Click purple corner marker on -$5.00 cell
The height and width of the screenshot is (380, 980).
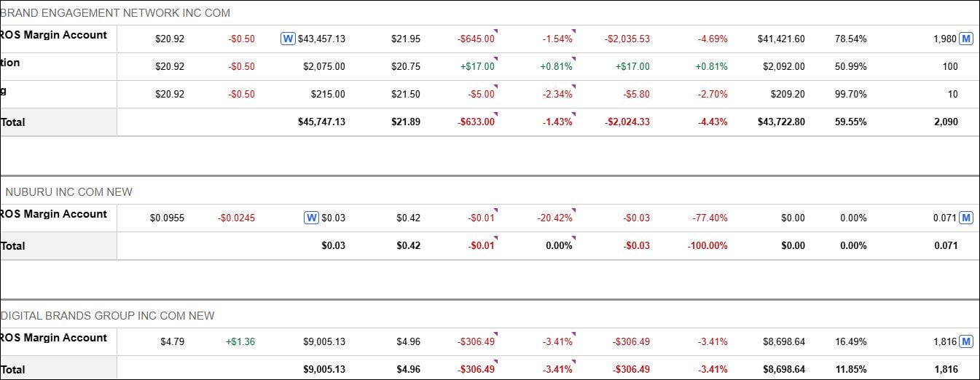click(496, 86)
